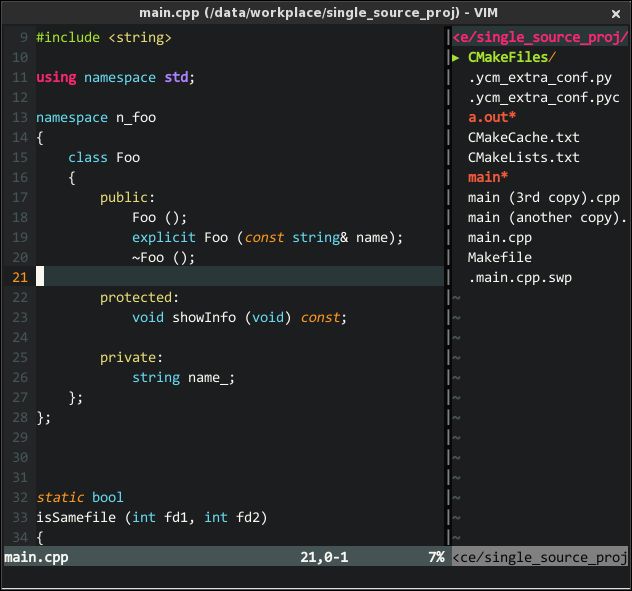Click 'std' on line 11
Image resolution: width=632 pixels, height=591 pixels.
coord(176,77)
